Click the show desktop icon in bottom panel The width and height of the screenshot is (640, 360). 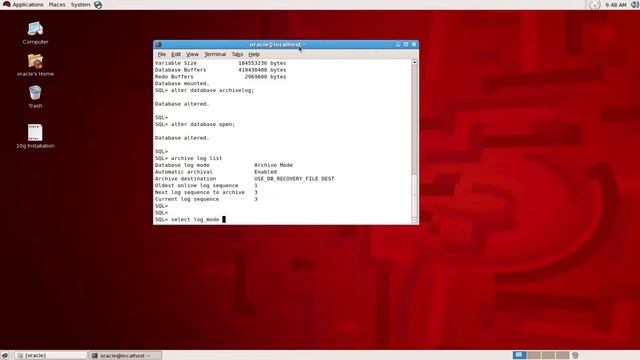point(4,356)
